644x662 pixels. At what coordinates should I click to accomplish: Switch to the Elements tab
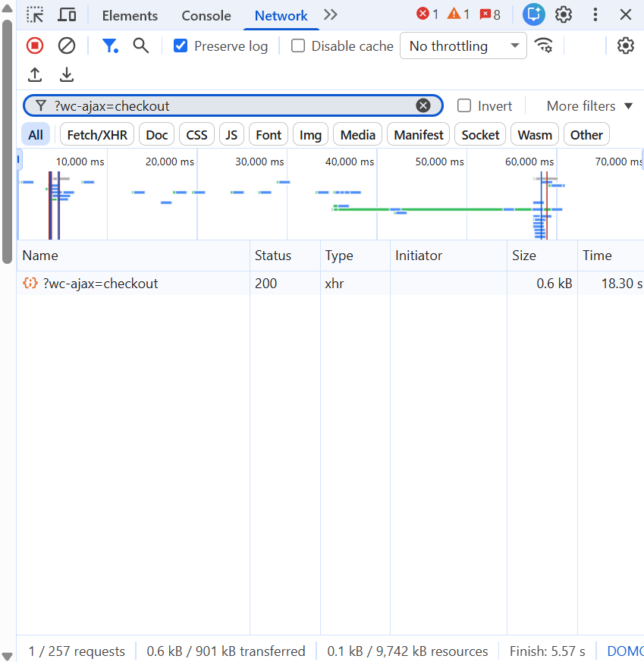pos(130,16)
